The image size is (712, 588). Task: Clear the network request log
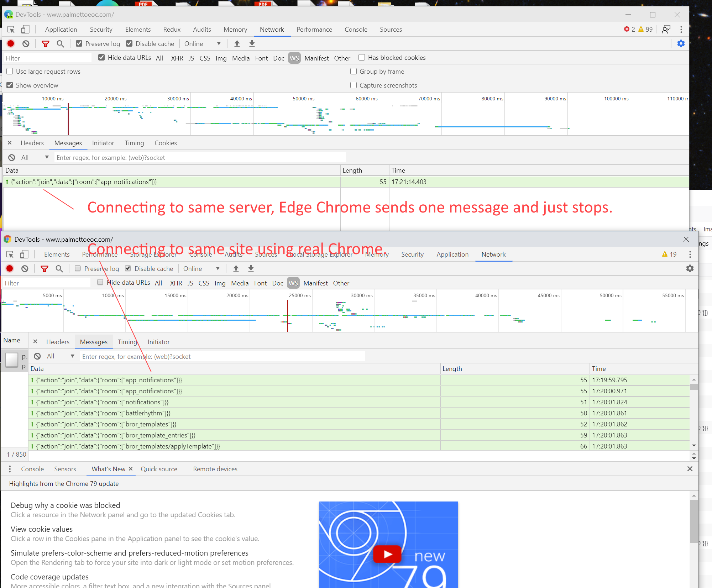[25, 43]
